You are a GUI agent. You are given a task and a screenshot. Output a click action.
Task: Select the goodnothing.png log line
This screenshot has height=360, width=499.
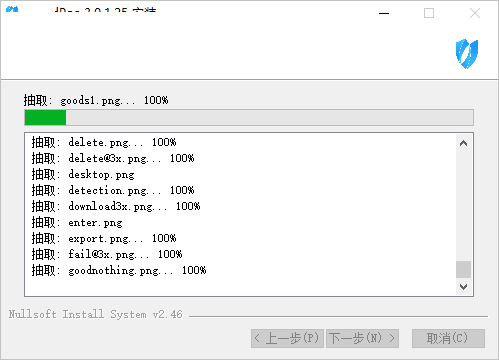(x=119, y=270)
